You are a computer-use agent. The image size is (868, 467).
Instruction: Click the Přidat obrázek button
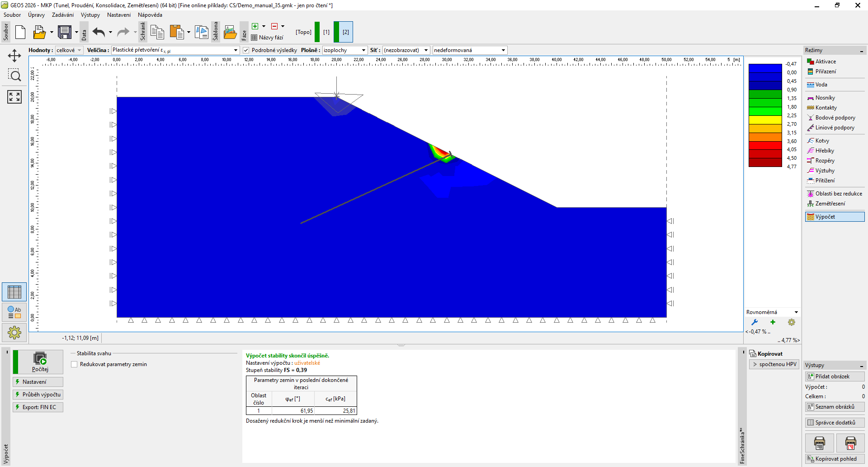(835, 376)
